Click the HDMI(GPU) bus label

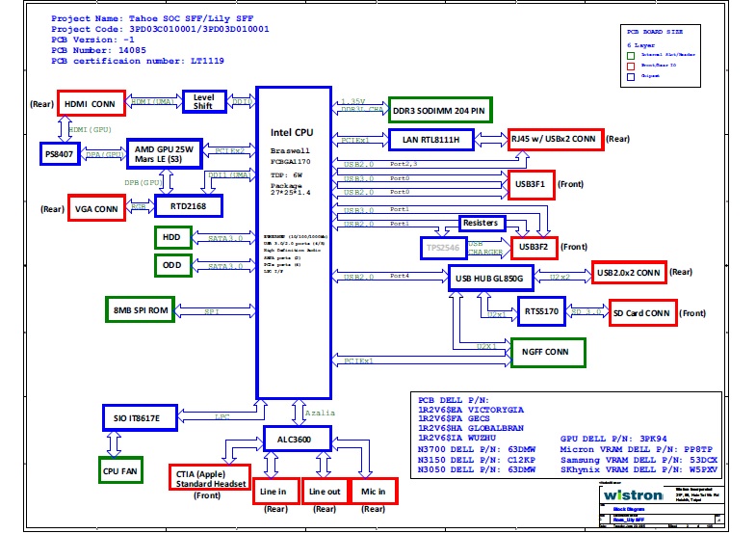click(x=91, y=130)
